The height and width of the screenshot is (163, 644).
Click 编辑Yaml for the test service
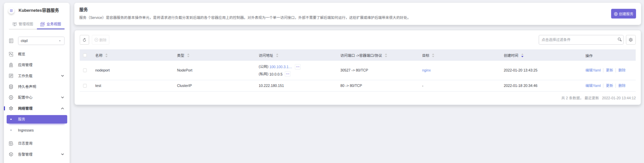pyautogui.click(x=593, y=86)
